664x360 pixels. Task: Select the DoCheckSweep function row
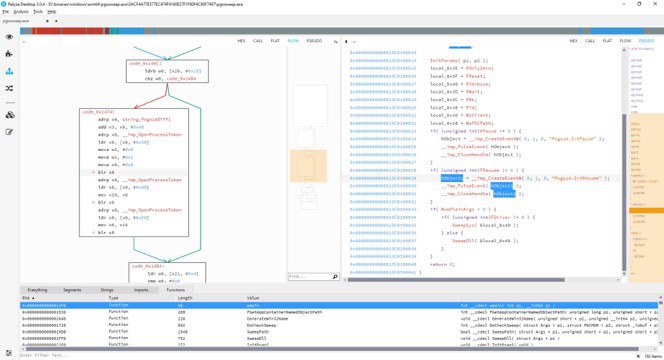tap(339, 325)
